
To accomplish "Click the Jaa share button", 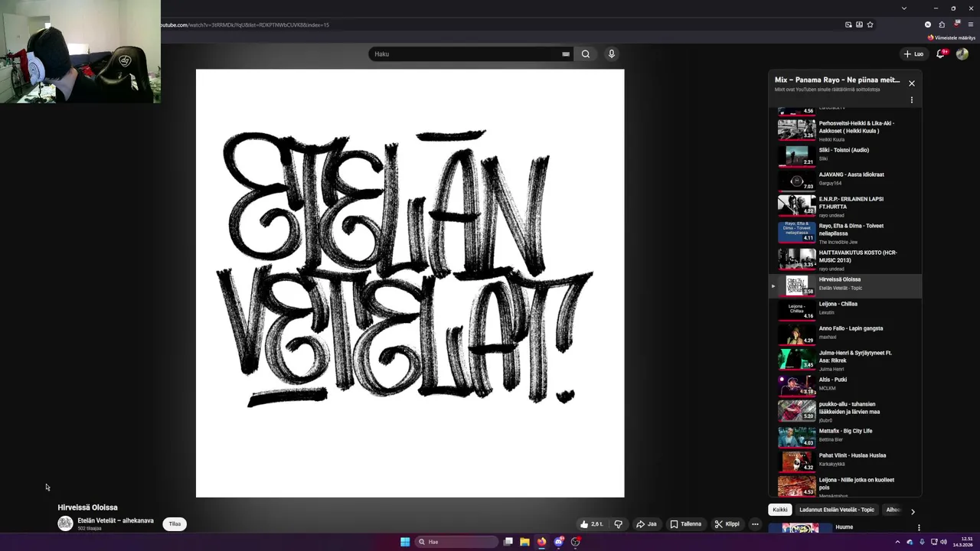I will [646, 524].
